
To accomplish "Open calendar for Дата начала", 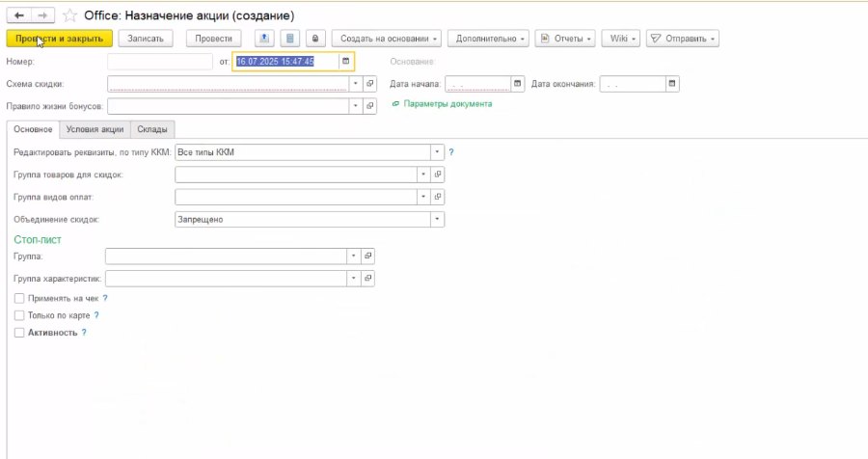I will (x=517, y=84).
